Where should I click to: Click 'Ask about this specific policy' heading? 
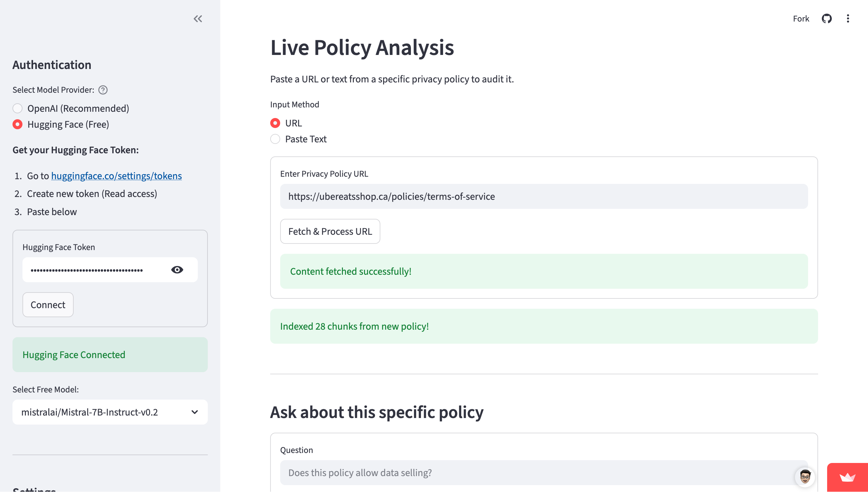[x=377, y=412]
